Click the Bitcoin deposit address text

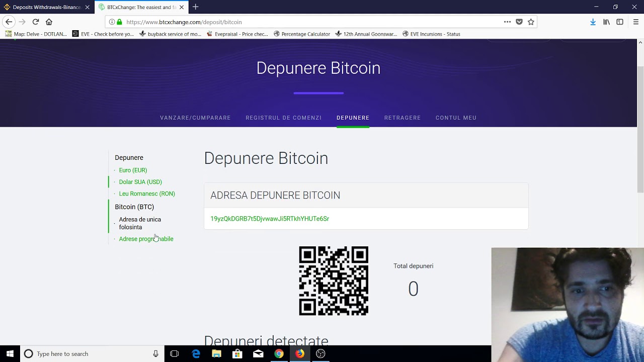click(x=270, y=219)
